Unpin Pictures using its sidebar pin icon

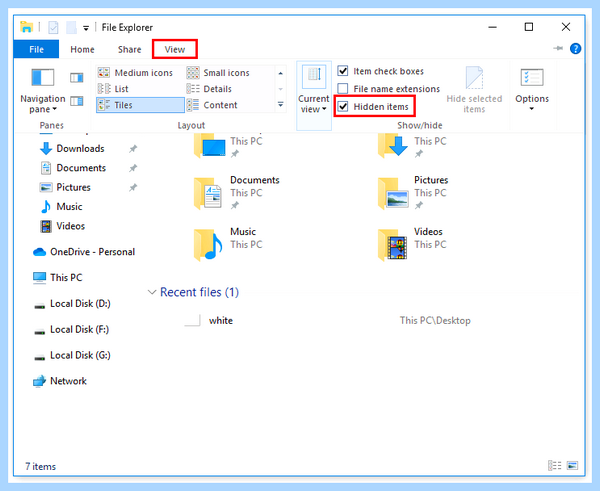(x=133, y=187)
